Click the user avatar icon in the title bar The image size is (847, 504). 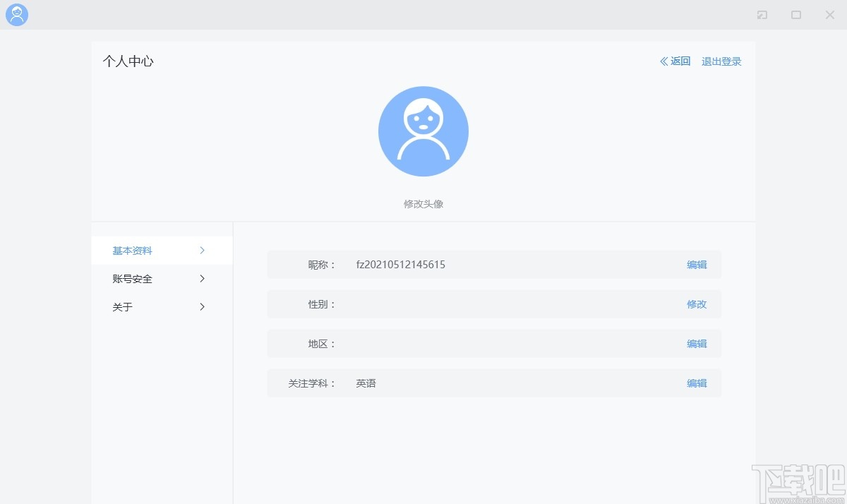pos(16,14)
